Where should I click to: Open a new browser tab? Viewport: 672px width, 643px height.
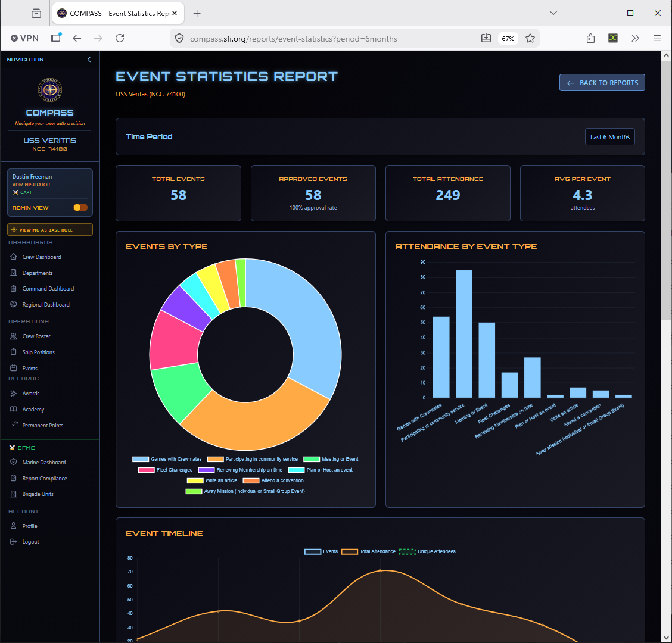coord(197,13)
